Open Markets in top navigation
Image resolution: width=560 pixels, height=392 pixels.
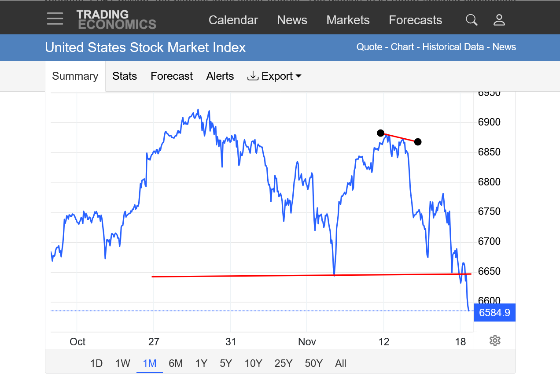pyautogui.click(x=348, y=20)
